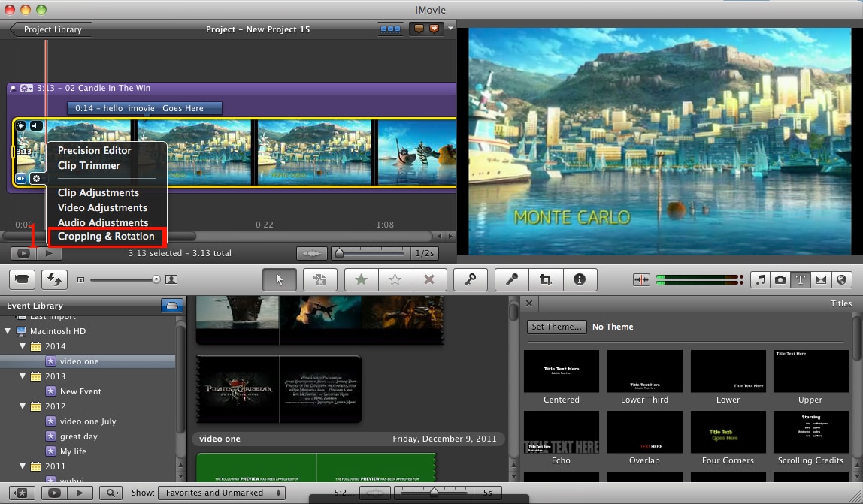Click the hello imovie title bar
863x504 pixels.
(x=145, y=108)
